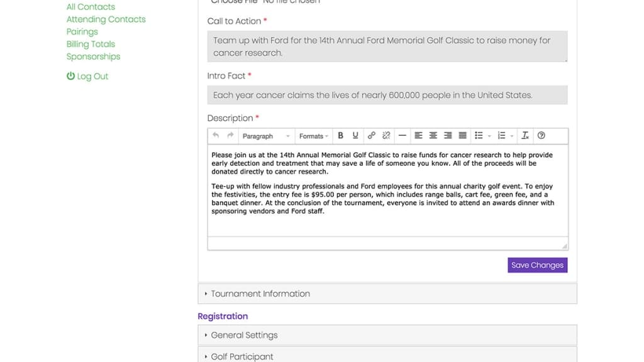This screenshot has width=644, height=362.
Task: Expand the Tournament Information section
Action: click(387, 294)
